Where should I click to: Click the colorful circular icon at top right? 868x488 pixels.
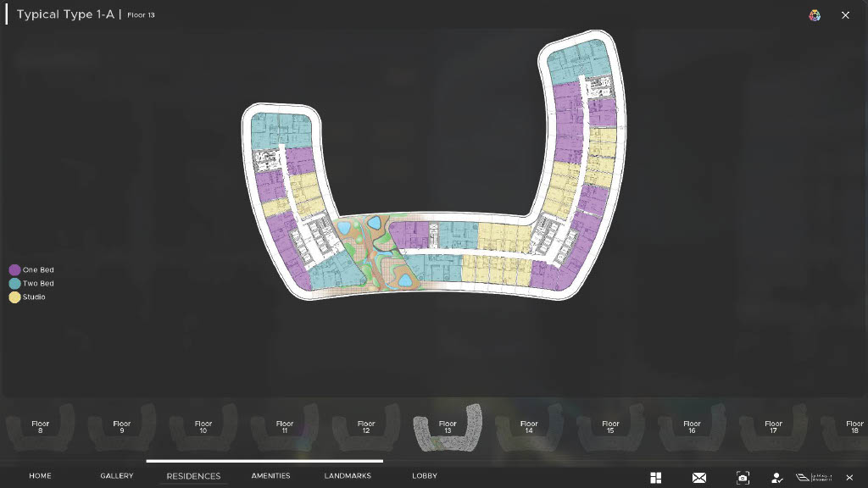pos(815,15)
